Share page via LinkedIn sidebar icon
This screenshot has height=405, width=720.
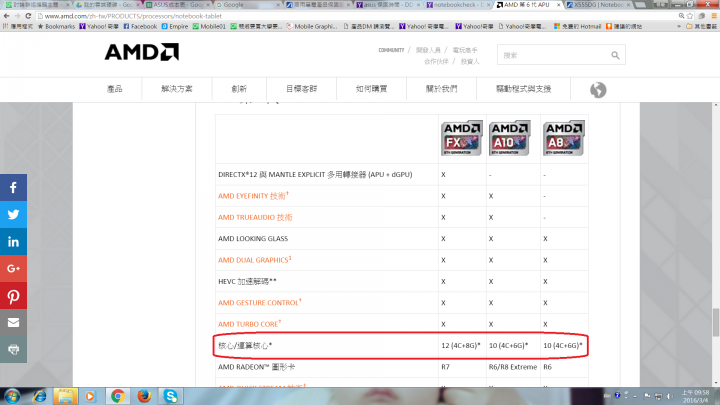click(x=13, y=242)
